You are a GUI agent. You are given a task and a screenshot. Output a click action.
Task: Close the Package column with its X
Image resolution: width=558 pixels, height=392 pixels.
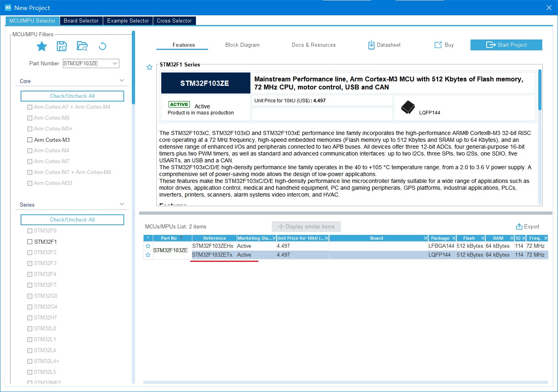tap(454, 238)
